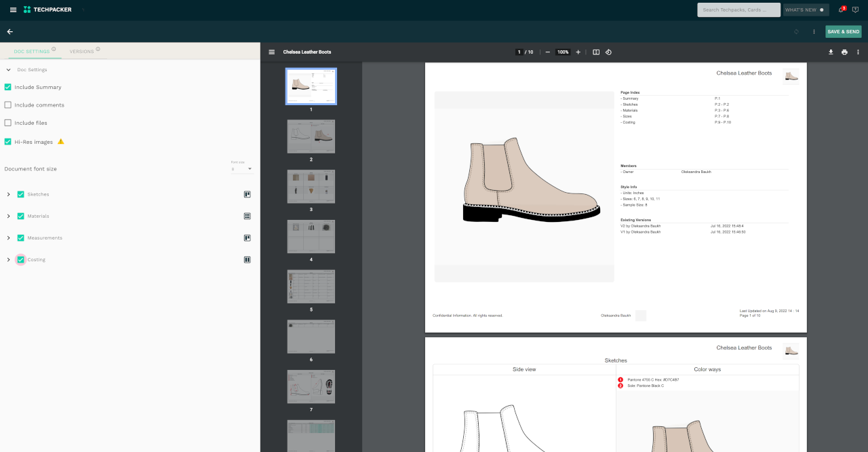Select the Doc Settings tab

[32, 52]
